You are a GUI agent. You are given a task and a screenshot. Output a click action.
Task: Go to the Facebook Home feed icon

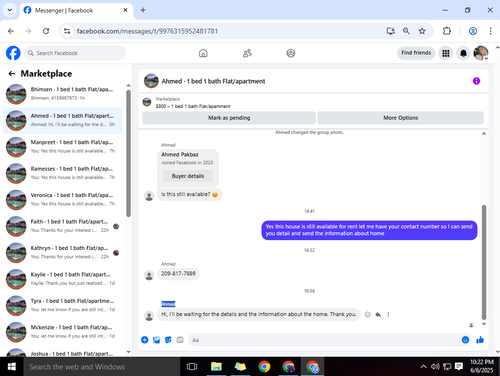[x=203, y=53]
